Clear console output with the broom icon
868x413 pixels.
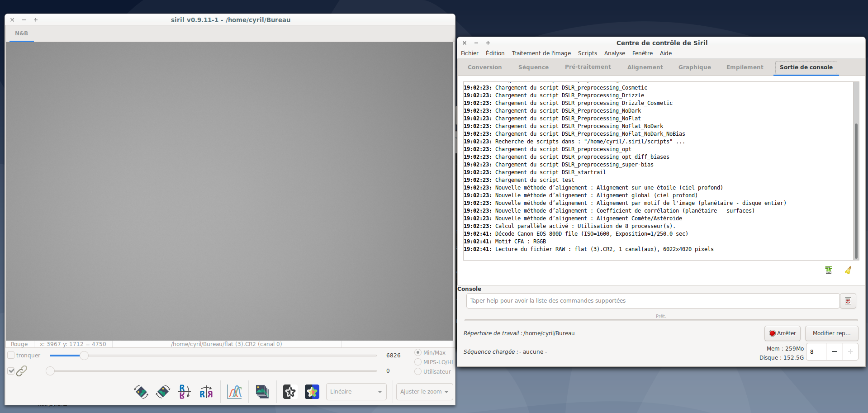848,270
